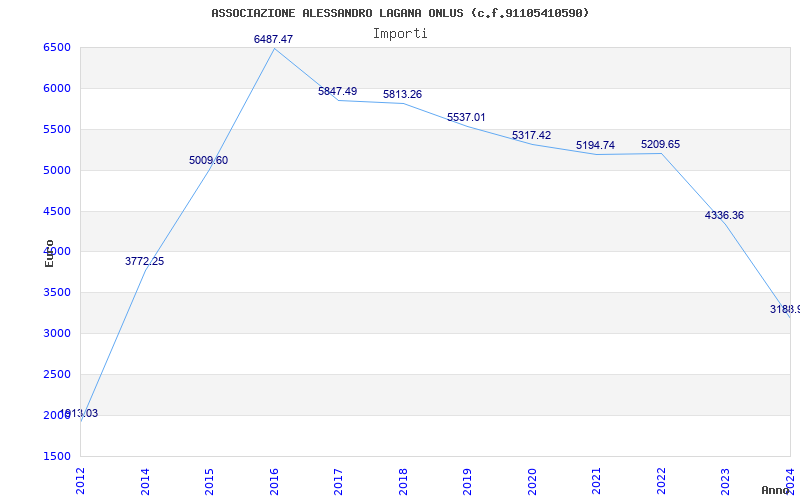Select the 4336.36 data label
Image resolution: width=800 pixels, height=500 pixels.
(724, 215)
